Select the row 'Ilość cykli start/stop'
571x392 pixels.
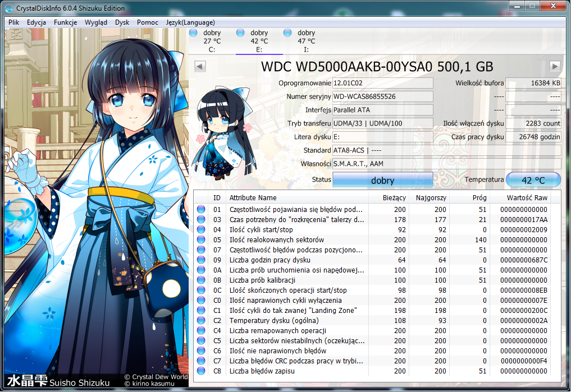(x=372, y=229)
